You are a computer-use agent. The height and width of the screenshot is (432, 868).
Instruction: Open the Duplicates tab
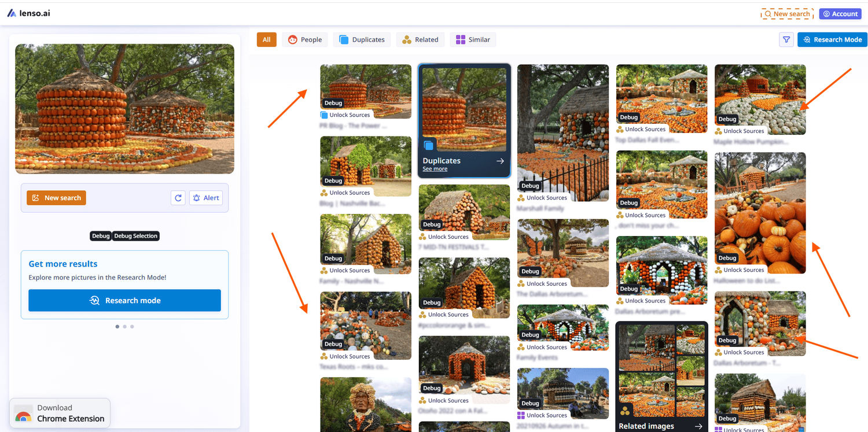(x=362, y=40)
